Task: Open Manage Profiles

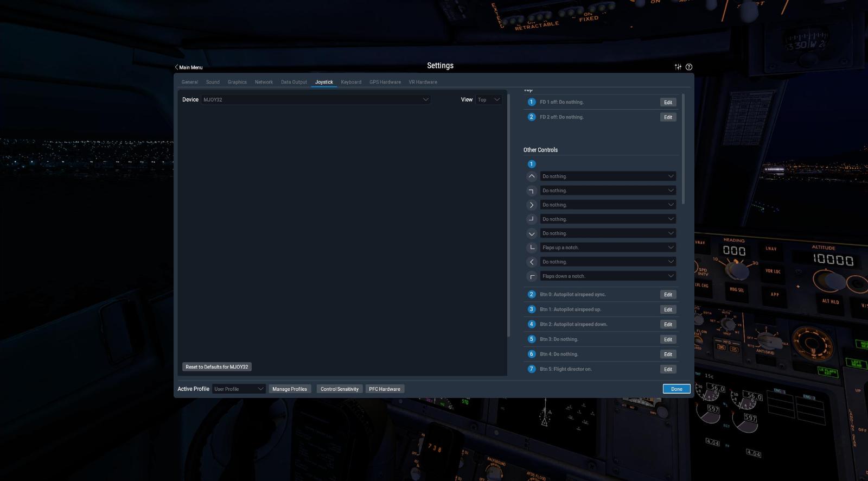Action: [290, 389]
